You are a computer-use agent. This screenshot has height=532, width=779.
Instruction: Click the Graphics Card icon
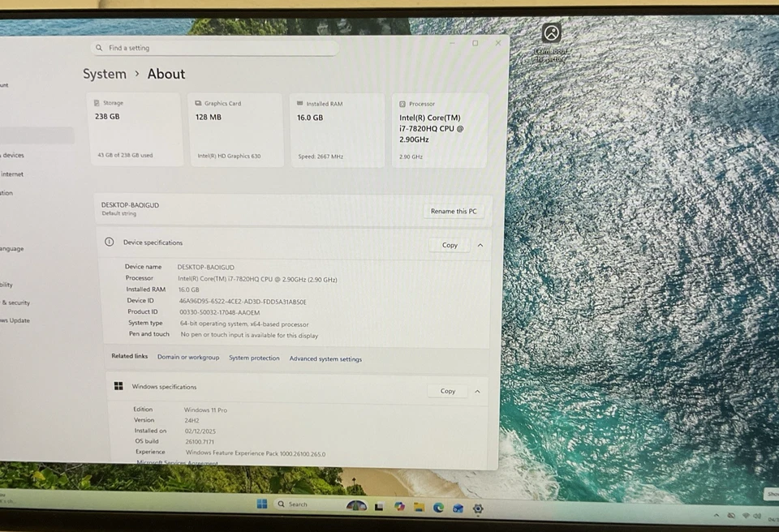(198, 103)
